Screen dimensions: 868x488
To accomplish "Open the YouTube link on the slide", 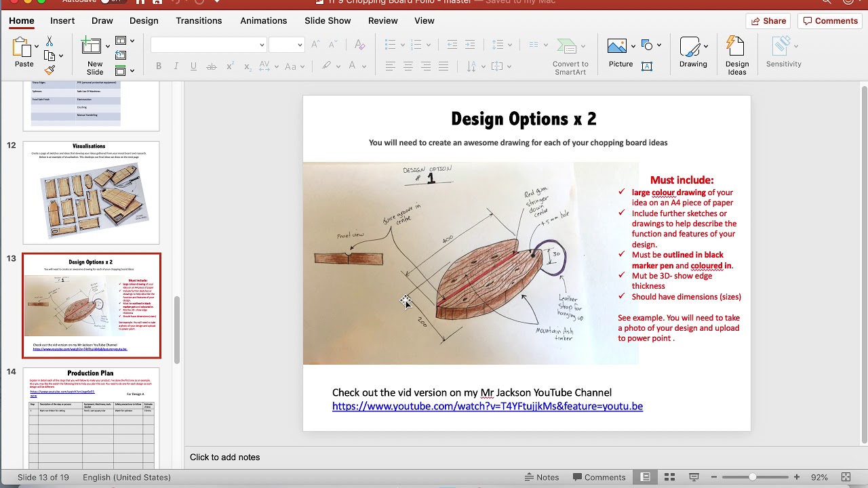I will point(488,406).
